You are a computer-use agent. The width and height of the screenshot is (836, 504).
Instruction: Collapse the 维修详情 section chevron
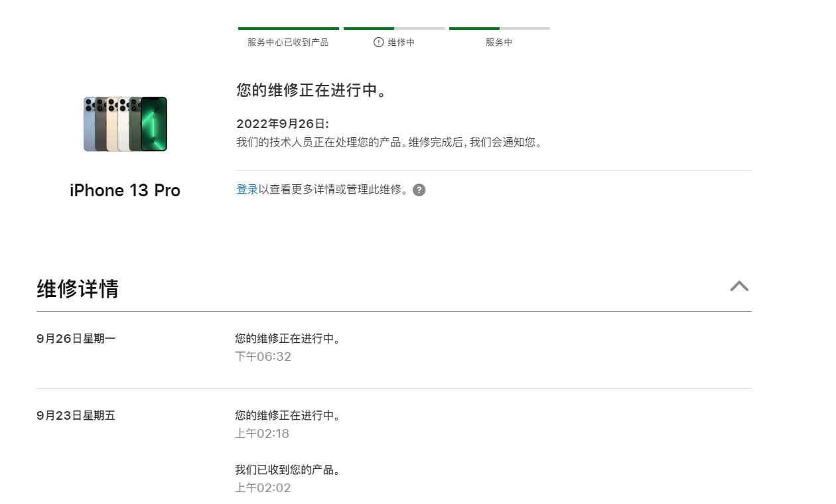coord(739,286)
